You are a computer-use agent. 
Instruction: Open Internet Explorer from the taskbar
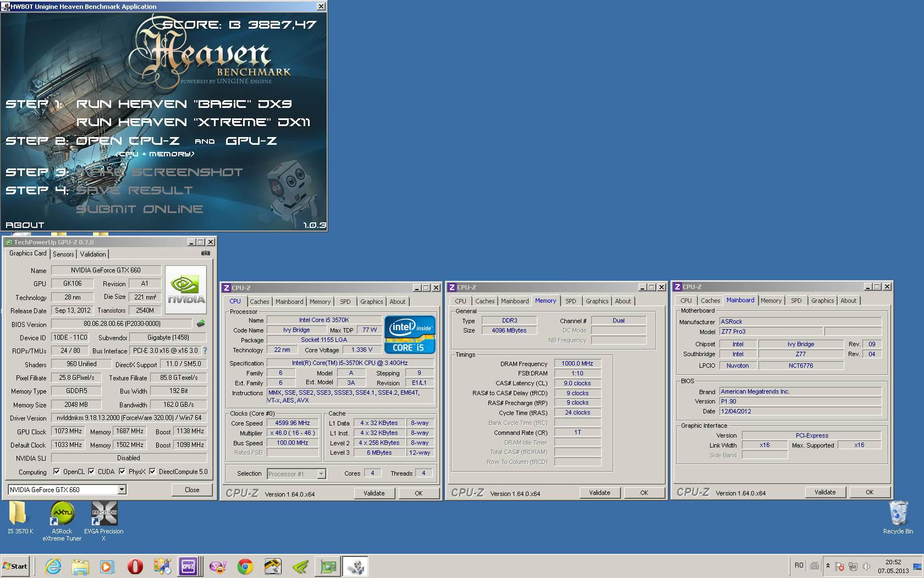pyautogui.click(x=53, y=566)
